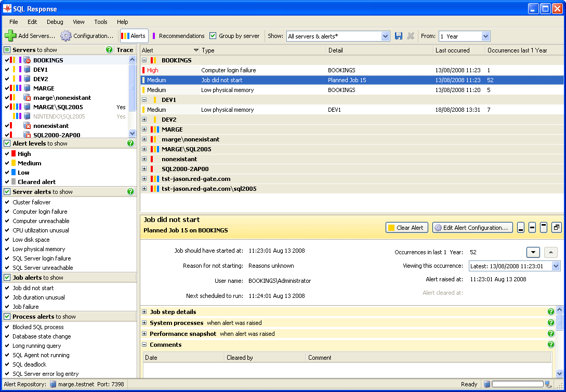Switch to the Recommendations view
This screenshot has height=392, width=566.
click(x=178, y=36)
